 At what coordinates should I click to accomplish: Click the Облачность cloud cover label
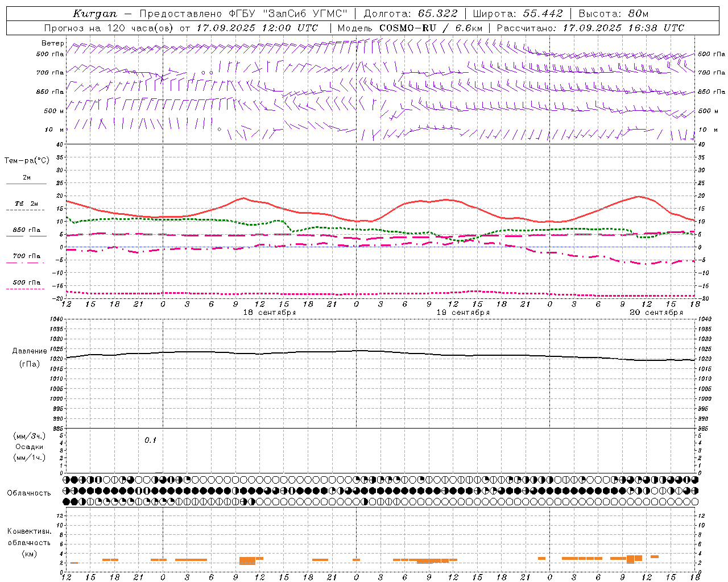tap(29, 493)
